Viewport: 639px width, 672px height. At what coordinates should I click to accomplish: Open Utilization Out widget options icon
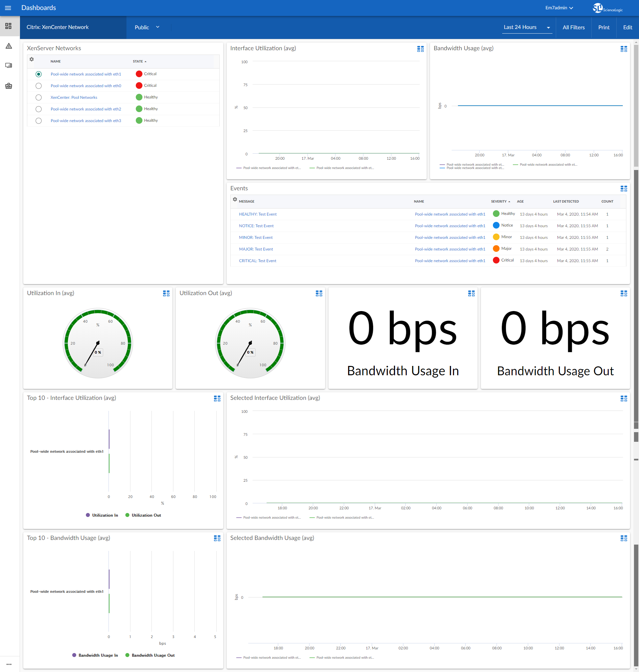tap(319, 293)
